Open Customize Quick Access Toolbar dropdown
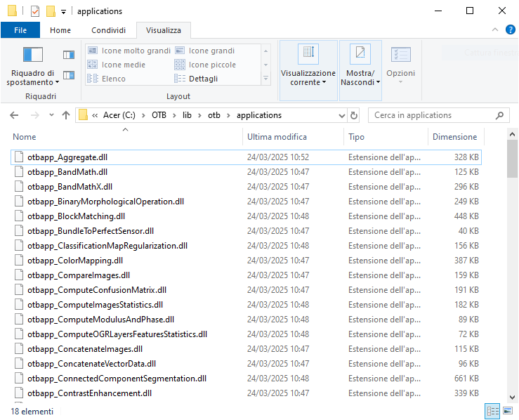This screenshot has height=420, width=519. point(63,12)
